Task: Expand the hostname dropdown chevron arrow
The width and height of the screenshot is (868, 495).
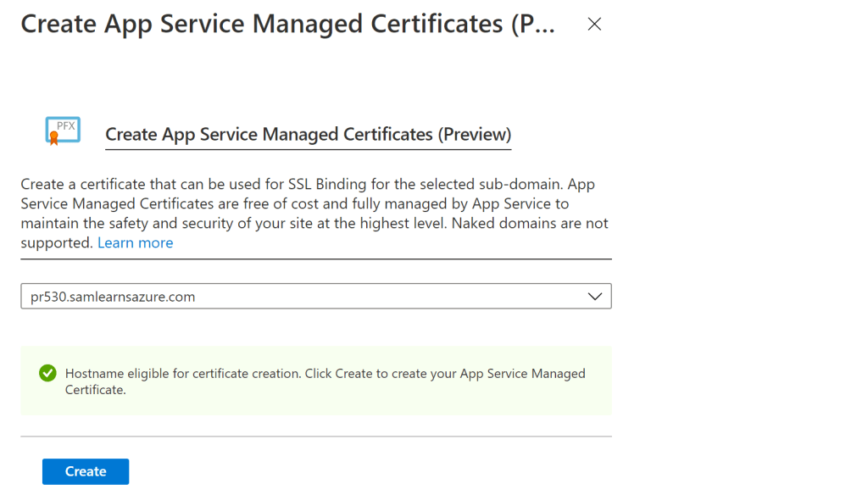Action: pyautogui.click(x=595, y=297)
